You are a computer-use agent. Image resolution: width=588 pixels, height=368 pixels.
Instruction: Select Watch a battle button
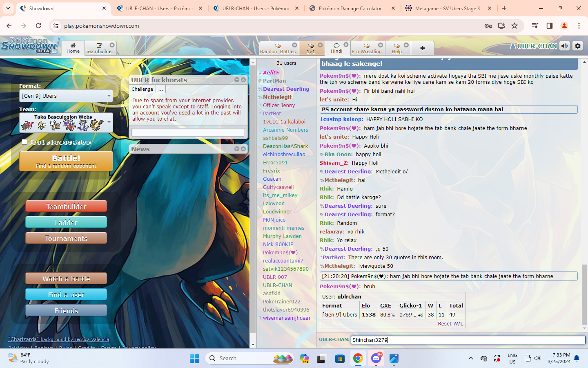66,278
